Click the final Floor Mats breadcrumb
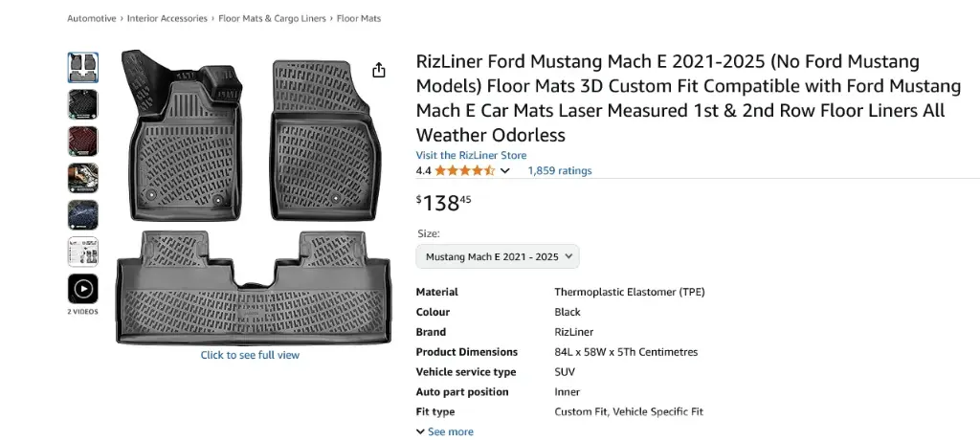This screenshot has width=980, height=440. pos(360,18)
